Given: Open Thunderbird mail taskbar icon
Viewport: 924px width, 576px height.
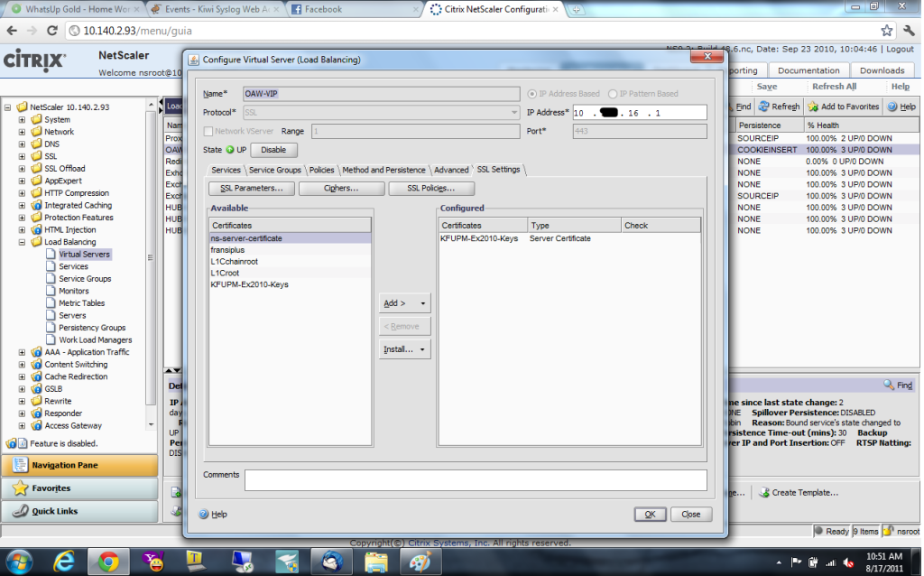Looking at the screenshot, I should [x=332, y=562].
